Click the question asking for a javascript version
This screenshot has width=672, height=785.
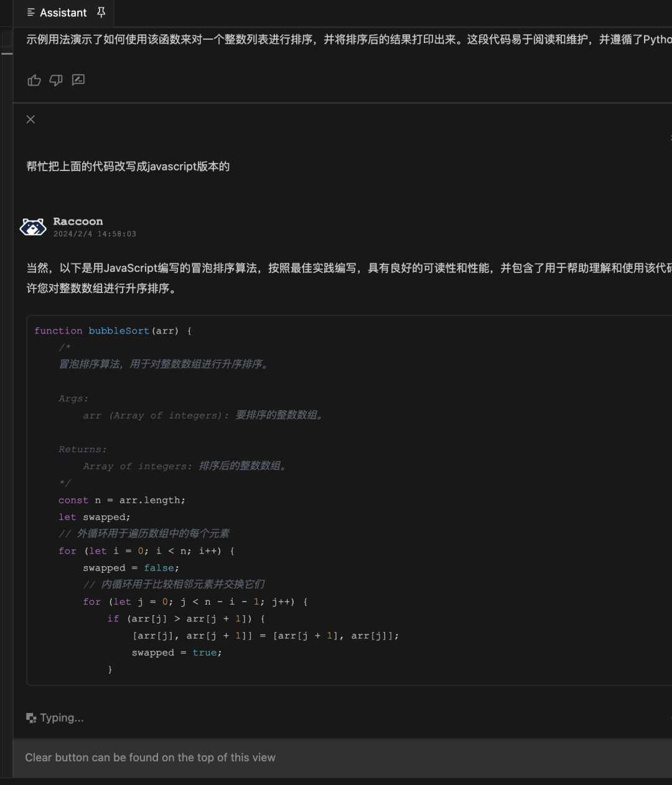click(x=128, y=167)
